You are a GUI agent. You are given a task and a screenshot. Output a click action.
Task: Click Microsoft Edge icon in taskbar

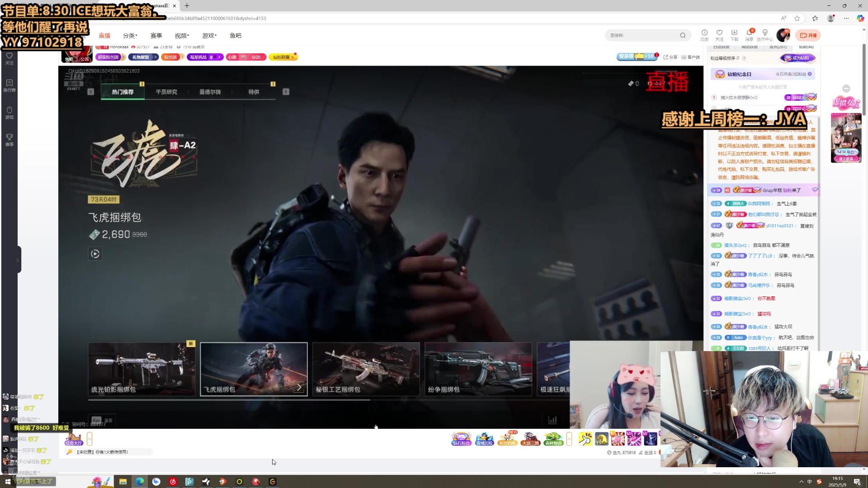point(140,482)
